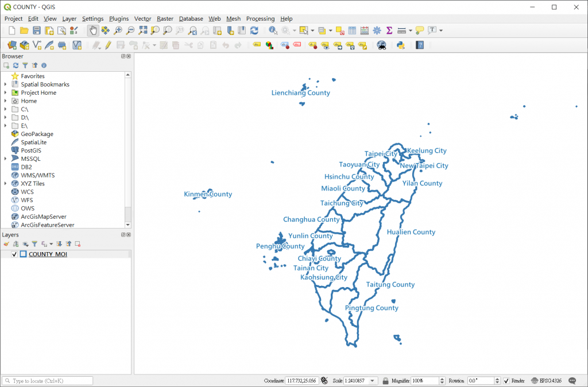Select GeoPackage in the Browser
Screen dimensions: 588x387
click(37, 134)
